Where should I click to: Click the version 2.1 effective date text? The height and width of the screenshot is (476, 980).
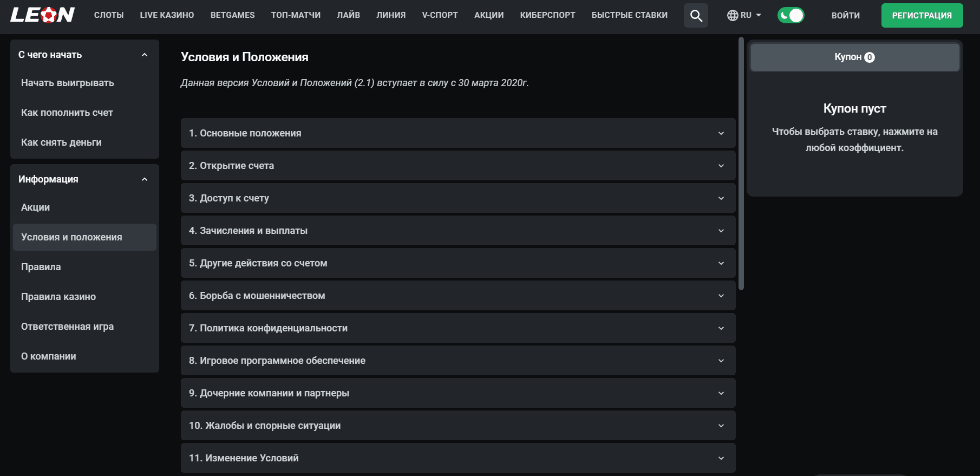(355, 83)
